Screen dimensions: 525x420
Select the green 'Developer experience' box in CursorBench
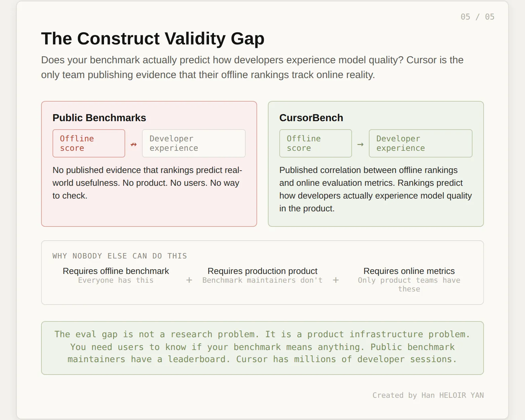click(420, 143)
